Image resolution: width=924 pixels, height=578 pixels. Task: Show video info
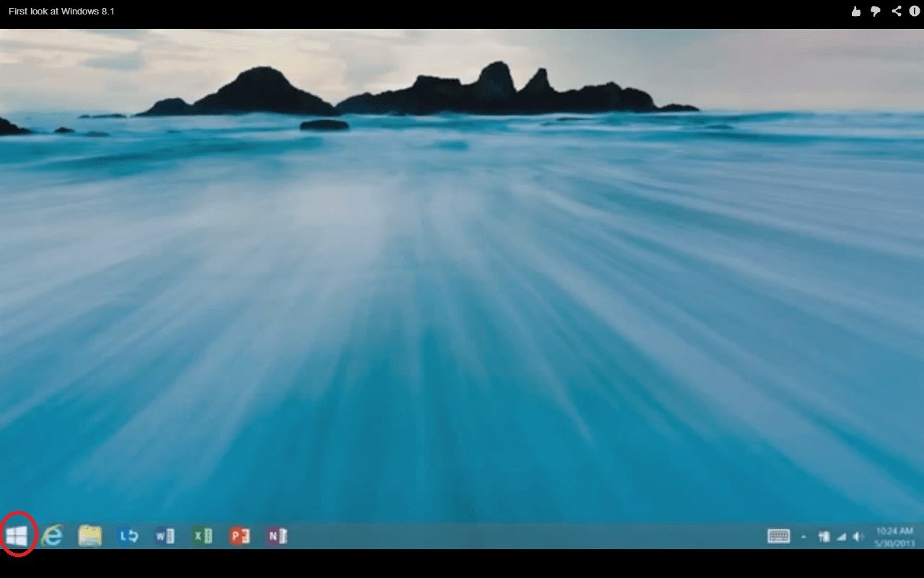click(x=914, y=11)
